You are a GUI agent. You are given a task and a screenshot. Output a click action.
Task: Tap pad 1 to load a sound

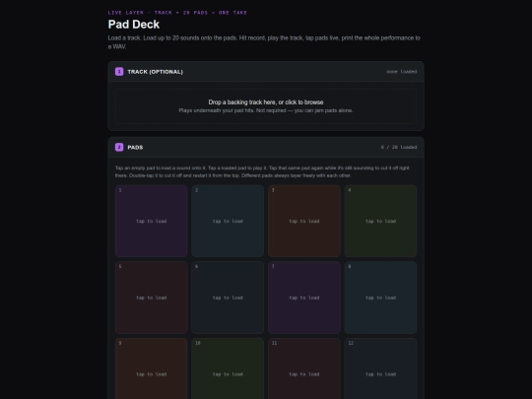click(x=152, y=221)
